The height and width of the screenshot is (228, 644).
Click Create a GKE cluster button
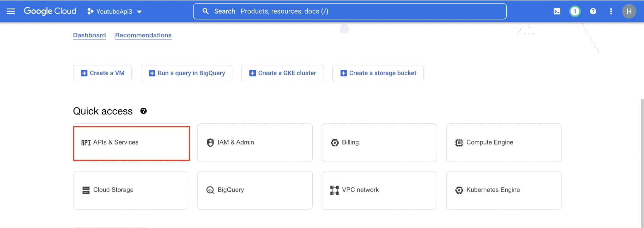click(282, 73)
